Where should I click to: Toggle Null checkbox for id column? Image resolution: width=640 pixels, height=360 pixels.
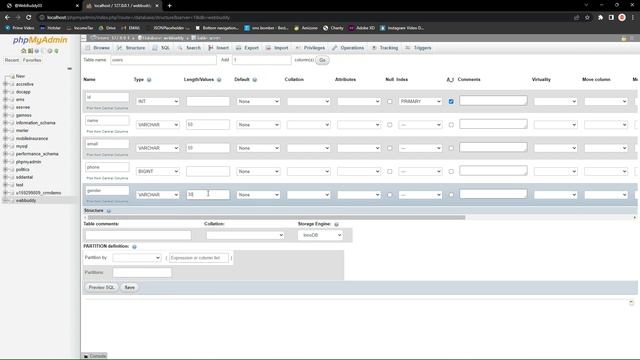click(x=389, y=101)
